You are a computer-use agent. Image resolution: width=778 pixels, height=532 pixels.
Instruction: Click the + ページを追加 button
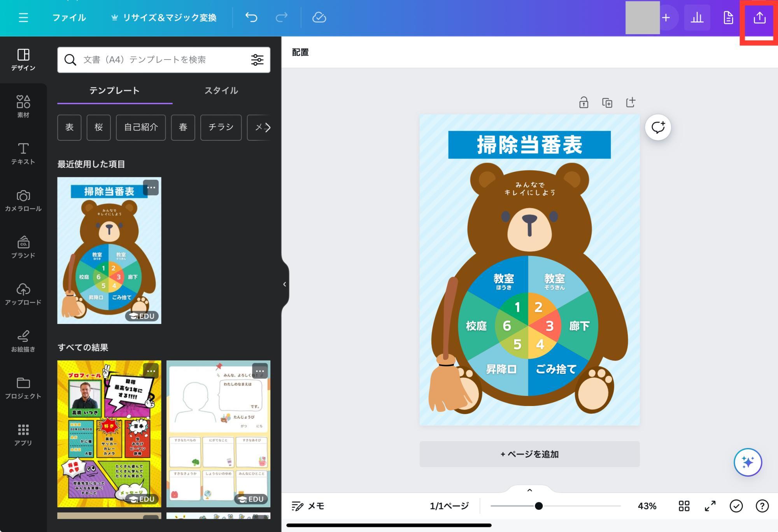[x=529, y=454]
